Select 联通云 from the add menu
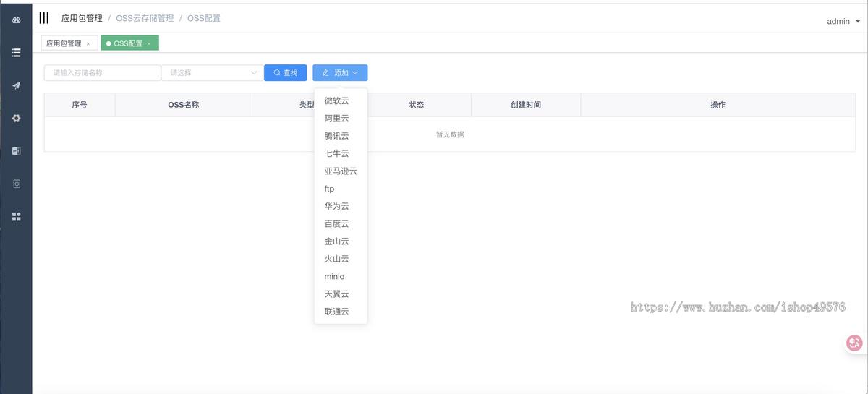This screenshot has height=394, width=868. (x=341, y=312)
